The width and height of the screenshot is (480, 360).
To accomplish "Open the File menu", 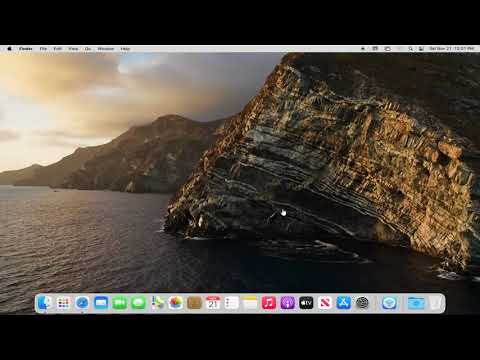I will tap(43, 49).
